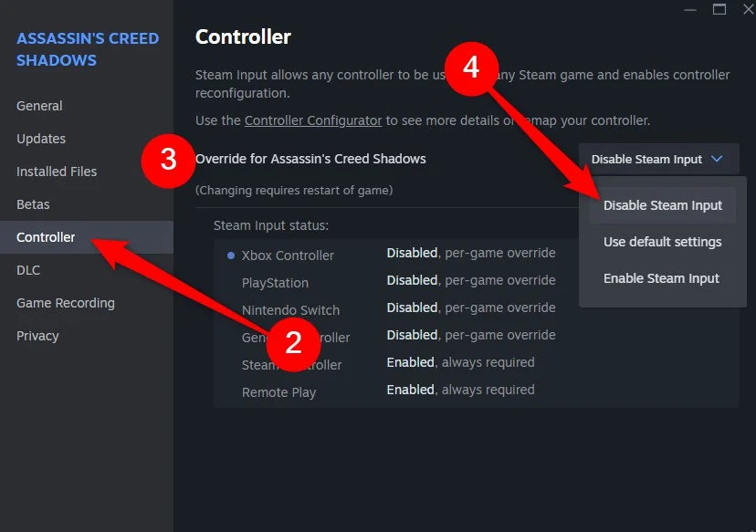Open the Installed Files tab
This screenshot has width=756, height=532.
(x=57, y=172)
